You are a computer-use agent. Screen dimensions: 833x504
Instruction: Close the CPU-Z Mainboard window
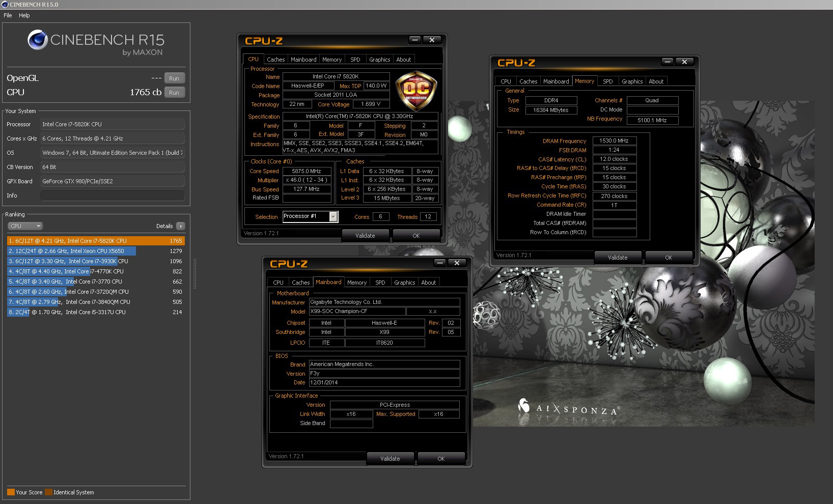(457, 263)
